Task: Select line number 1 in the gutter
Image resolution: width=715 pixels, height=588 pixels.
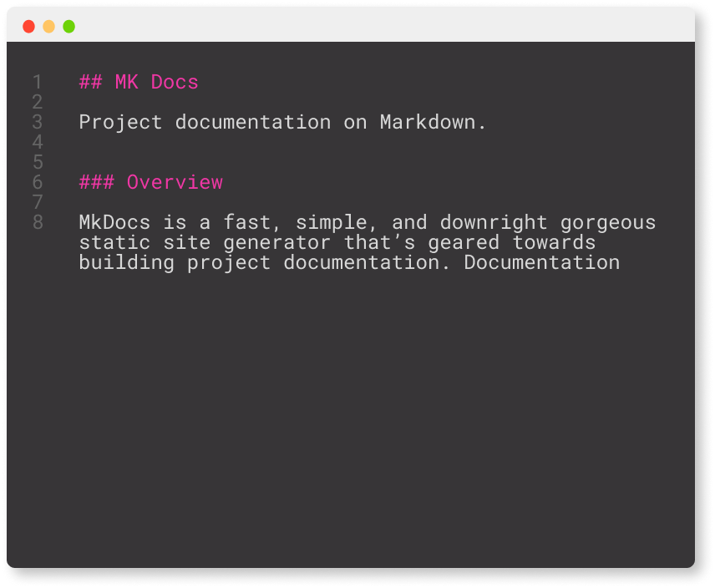Action: (37, 82)
